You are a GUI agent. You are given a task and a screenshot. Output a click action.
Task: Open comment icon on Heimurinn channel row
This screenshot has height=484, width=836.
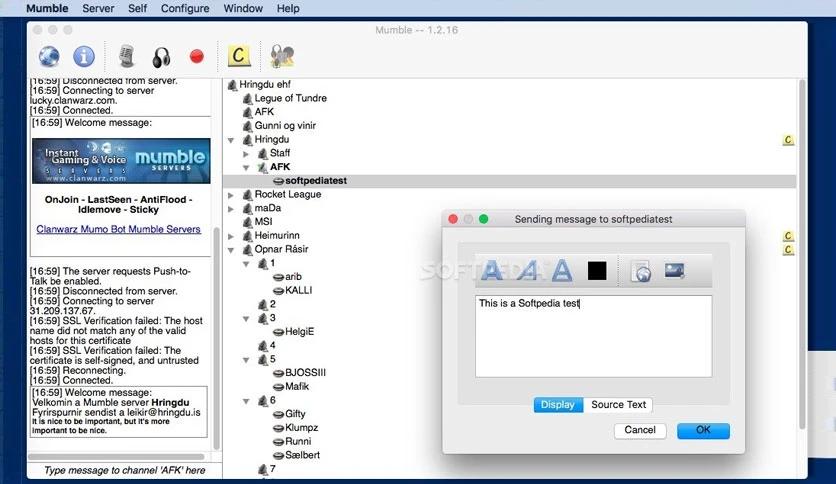788,236
